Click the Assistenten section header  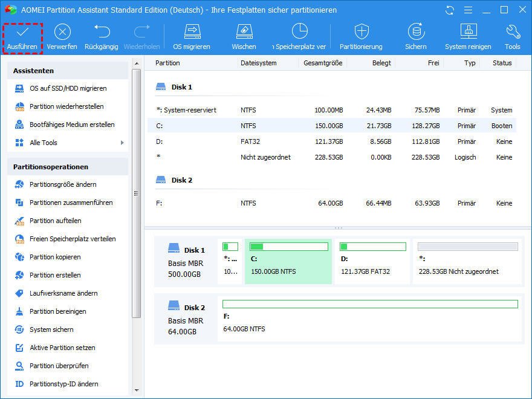coord(68,71)
